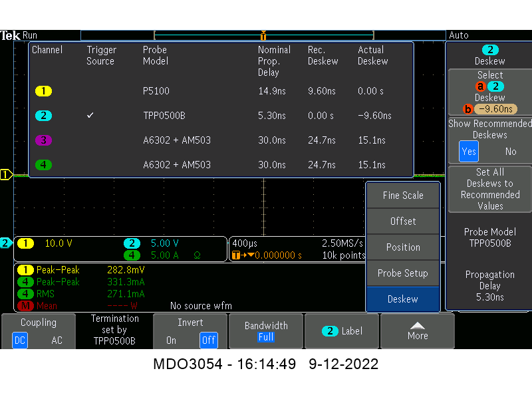Click the channel 3 purple badge in deskew table

43,140
